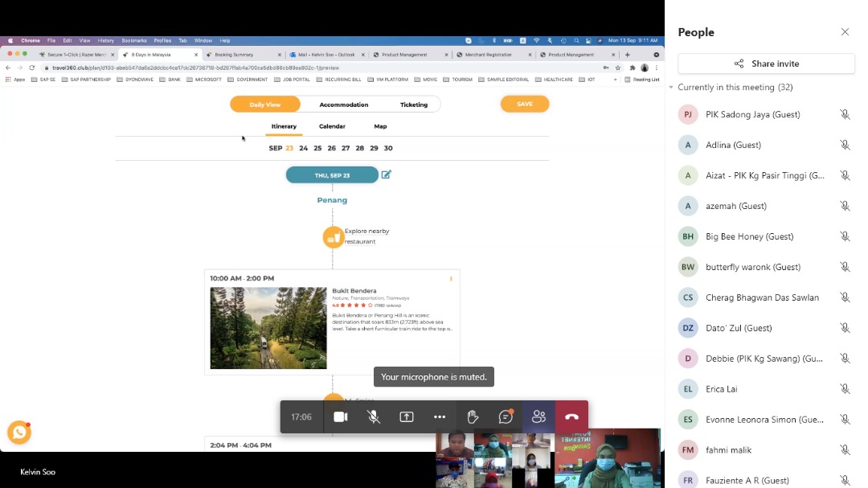
Task: Switch to the Accommodation tab
Action: (x=343, y=105)
